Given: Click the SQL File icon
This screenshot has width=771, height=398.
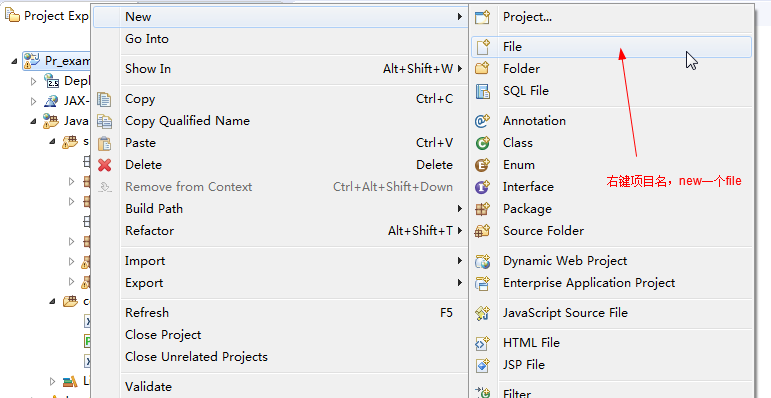Looking at the screenshot, I should [x=483, y=91].
